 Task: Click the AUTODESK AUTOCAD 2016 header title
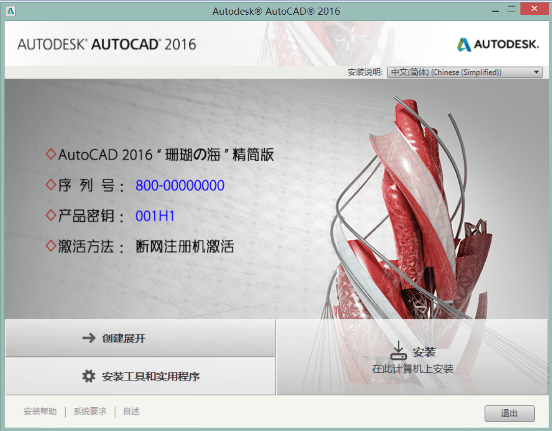tap(107, 44)
